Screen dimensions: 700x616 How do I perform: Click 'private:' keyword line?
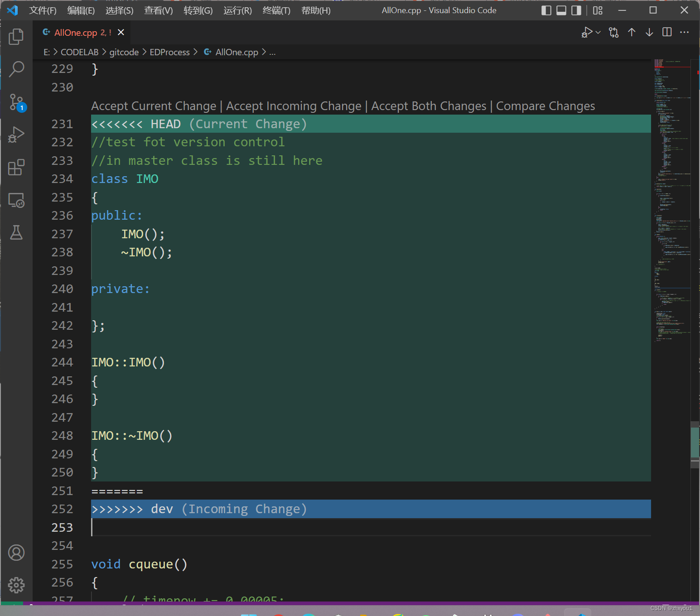(121, 289)
